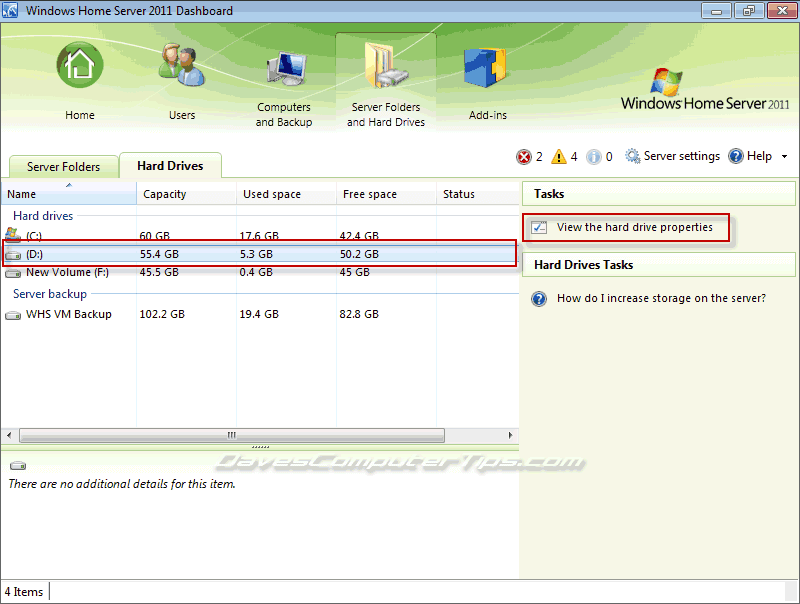This screenshot has width=800, height=604.
Task: Minimize the Dashboard window
Action: [717, 10]
